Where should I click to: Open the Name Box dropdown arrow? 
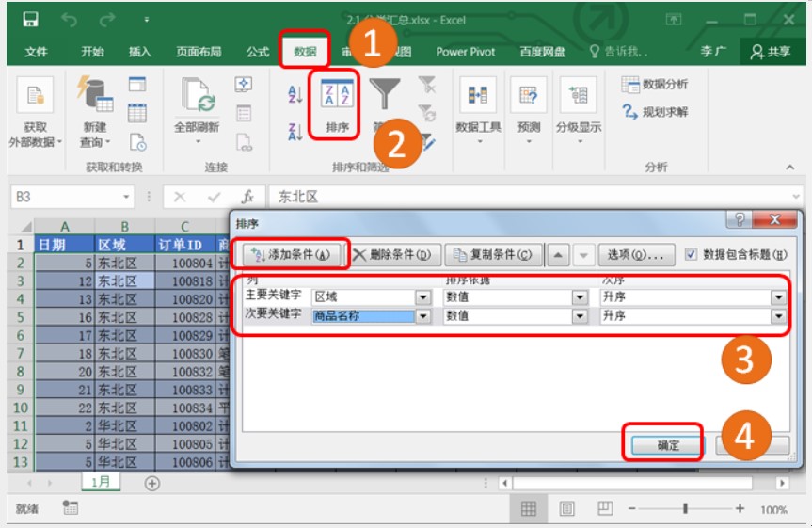(126, 197)
